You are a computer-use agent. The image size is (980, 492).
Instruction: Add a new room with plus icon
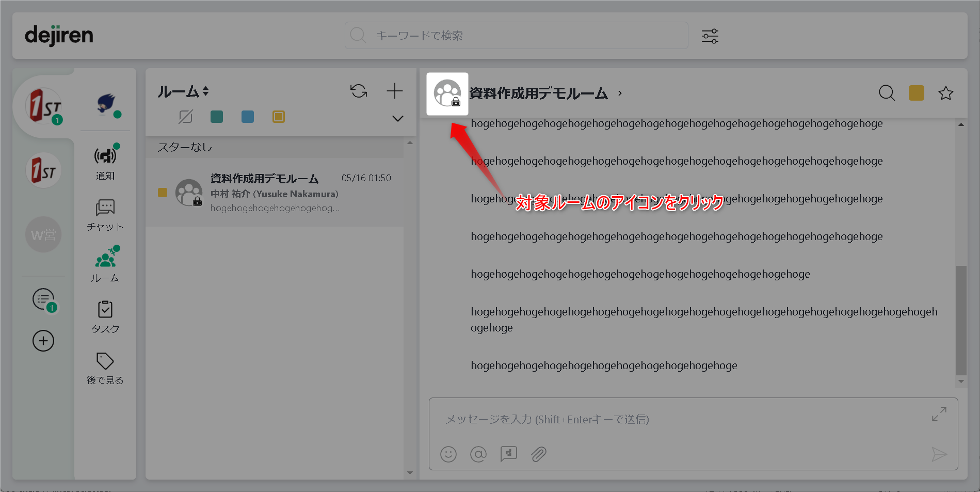click(394, 91)
